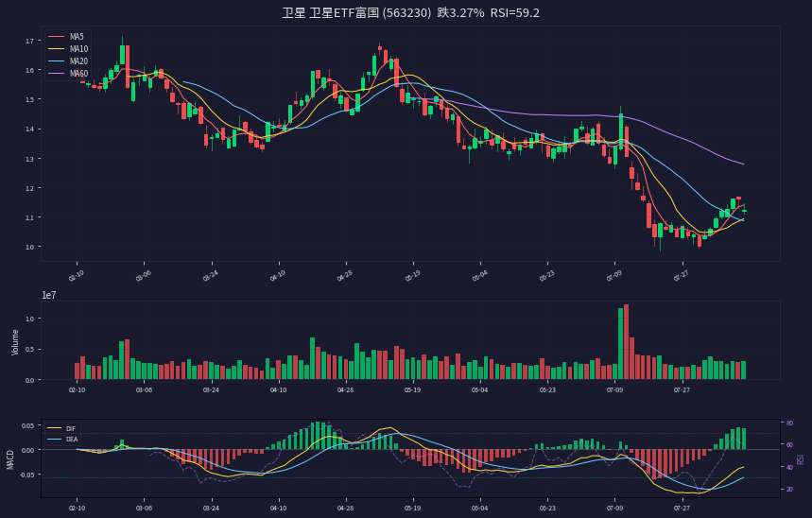This screenshot has width=812, height=518.
Task: Select the DIF legend entry
Action: (x=61, y=428)
